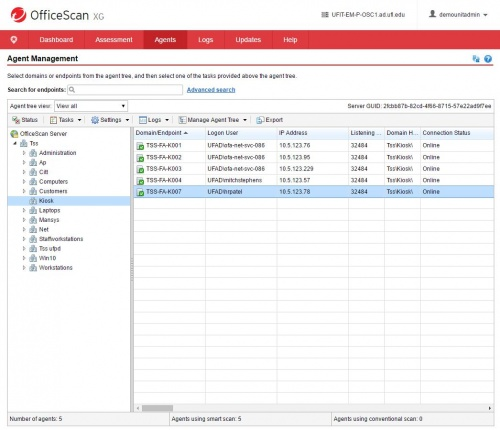Click the TSS-FA-K007 endpoint icon
500x430 pixels.
point(140,192)
